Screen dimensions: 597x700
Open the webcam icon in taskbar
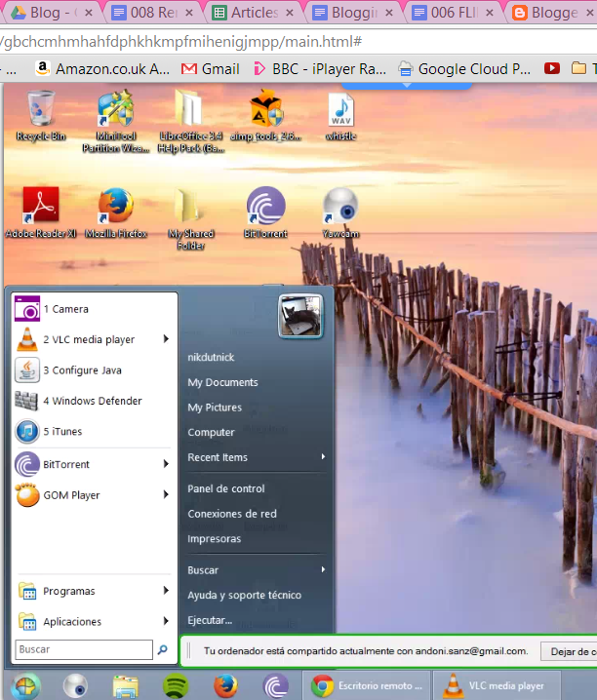tap(75, 685)
